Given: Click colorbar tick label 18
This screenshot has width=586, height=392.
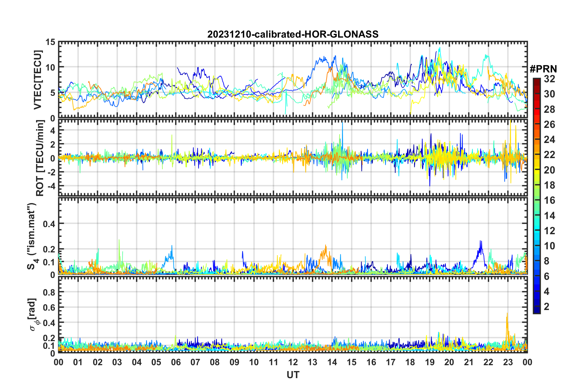Looking at the screenshot, I should [x=549, y=185].
